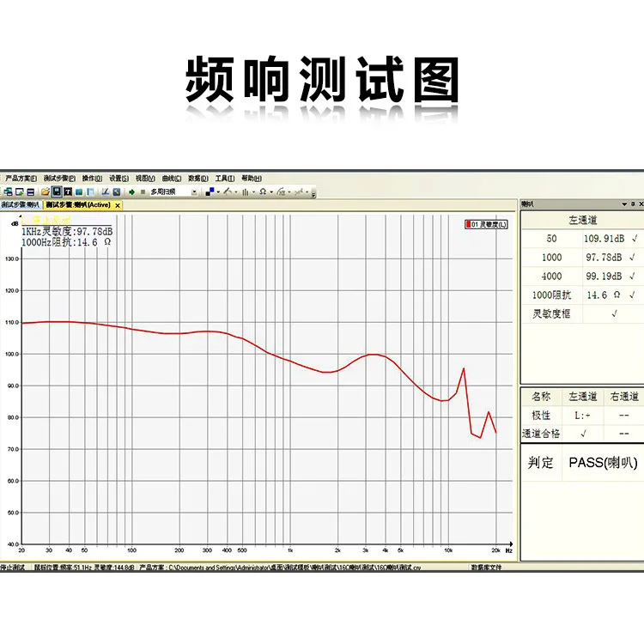Click the first network-style toolbar icon
This screenshot has width=644, height=644.
click(x=9, y=191)
